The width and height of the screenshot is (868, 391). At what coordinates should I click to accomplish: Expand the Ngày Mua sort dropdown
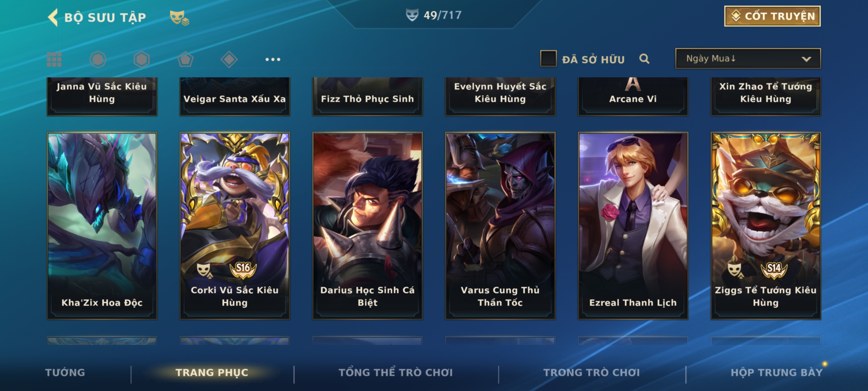(x=748, y=59)
